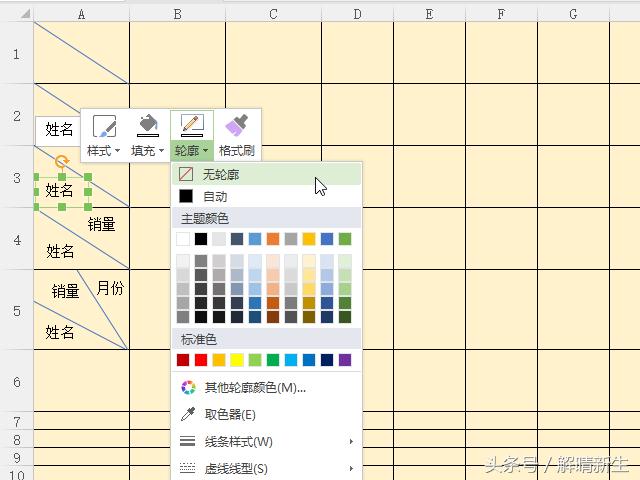
Task: Select row 8 header
Action: [16, 439]
